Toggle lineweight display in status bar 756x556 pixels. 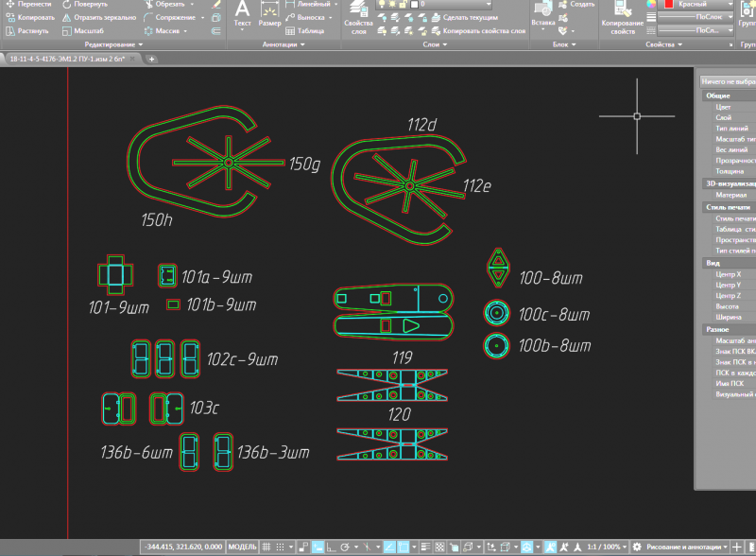(426, 547)
